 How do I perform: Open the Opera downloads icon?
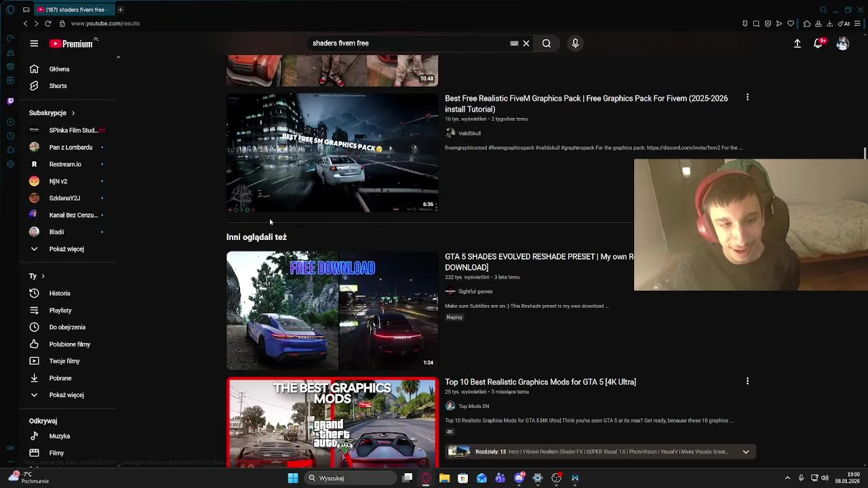coord(829,24)
